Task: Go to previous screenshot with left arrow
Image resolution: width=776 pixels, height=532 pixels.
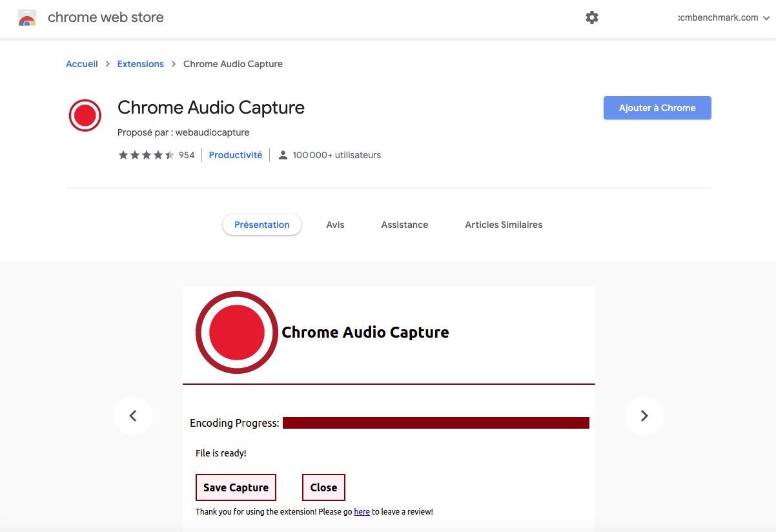Action: click(x=133, y=416)
